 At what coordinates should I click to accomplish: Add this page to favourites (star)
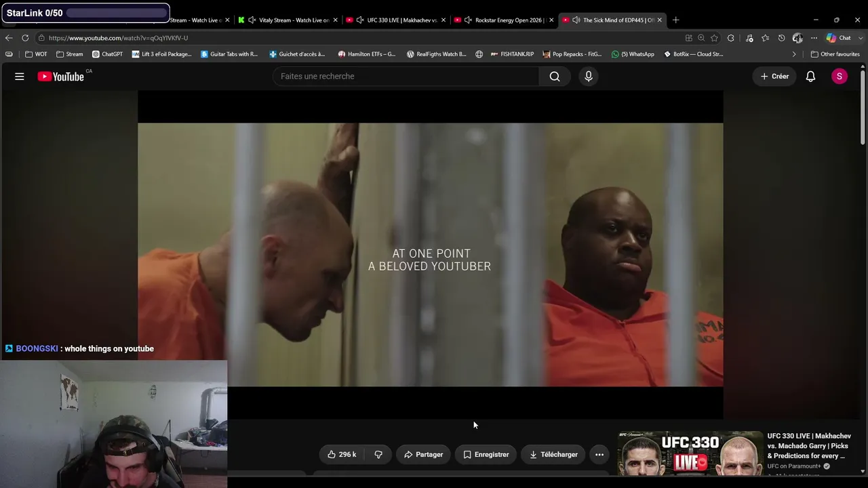pyautogui.click(x=714, y=38)
